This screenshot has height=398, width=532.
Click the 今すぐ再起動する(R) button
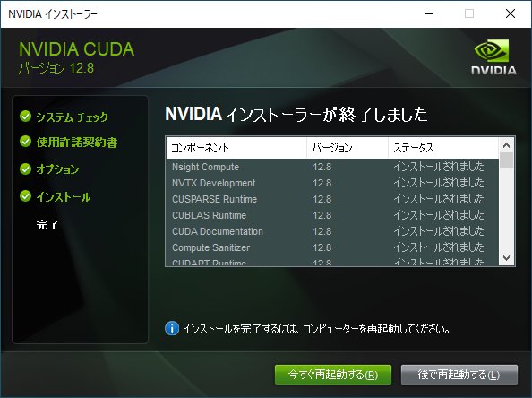pyautogui.click(x=333, y=375)
